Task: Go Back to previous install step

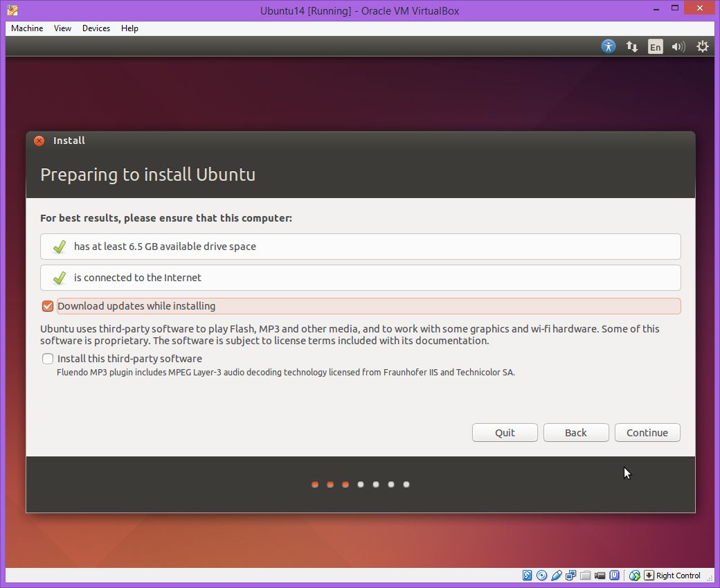Action: [576, 433]
